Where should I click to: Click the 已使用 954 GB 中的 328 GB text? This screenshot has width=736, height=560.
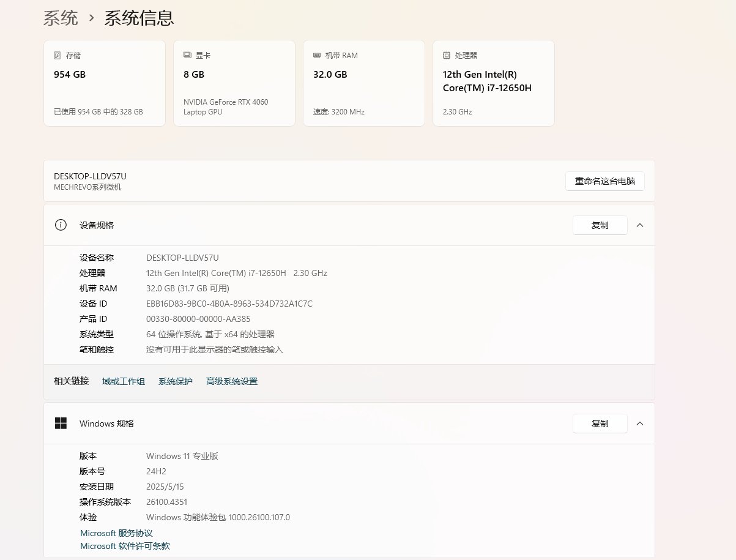point(99,112)
